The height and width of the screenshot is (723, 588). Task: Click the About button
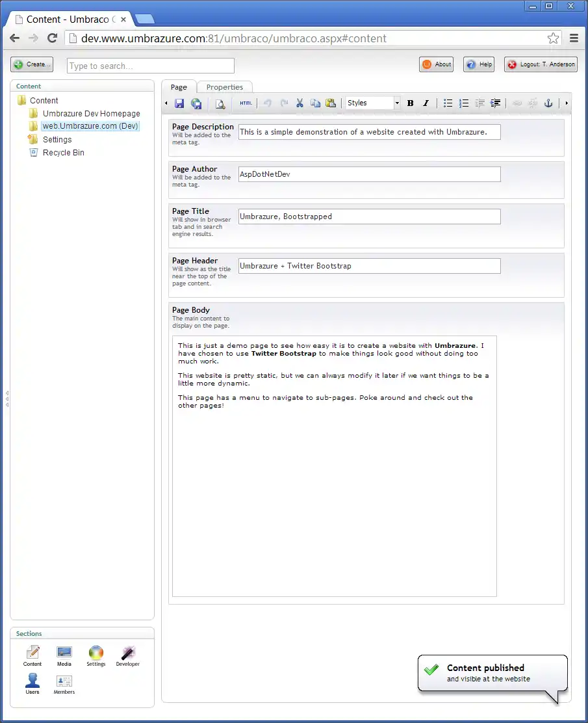[436, 64]
